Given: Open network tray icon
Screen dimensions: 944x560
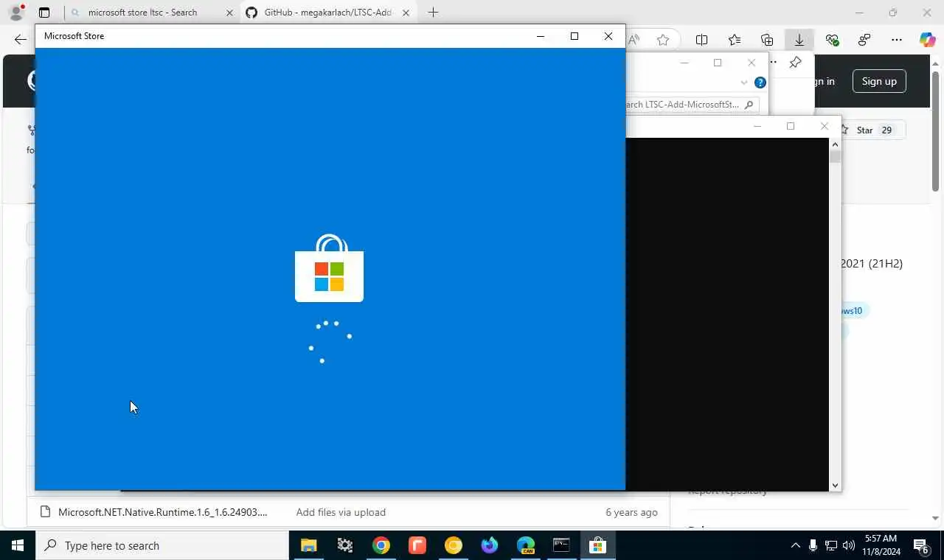Looking at the screenshot, I should 830,545.
